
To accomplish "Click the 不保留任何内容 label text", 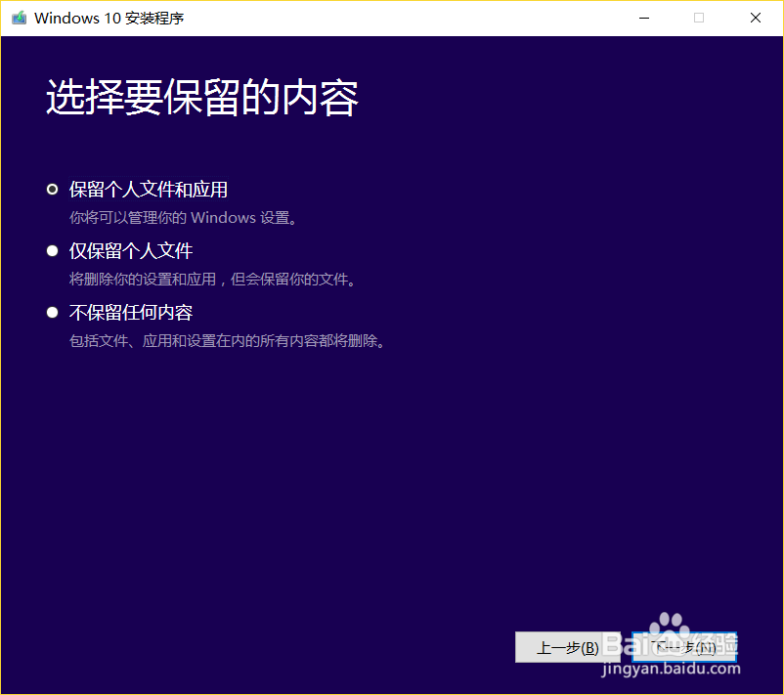I will coord(130,312).
